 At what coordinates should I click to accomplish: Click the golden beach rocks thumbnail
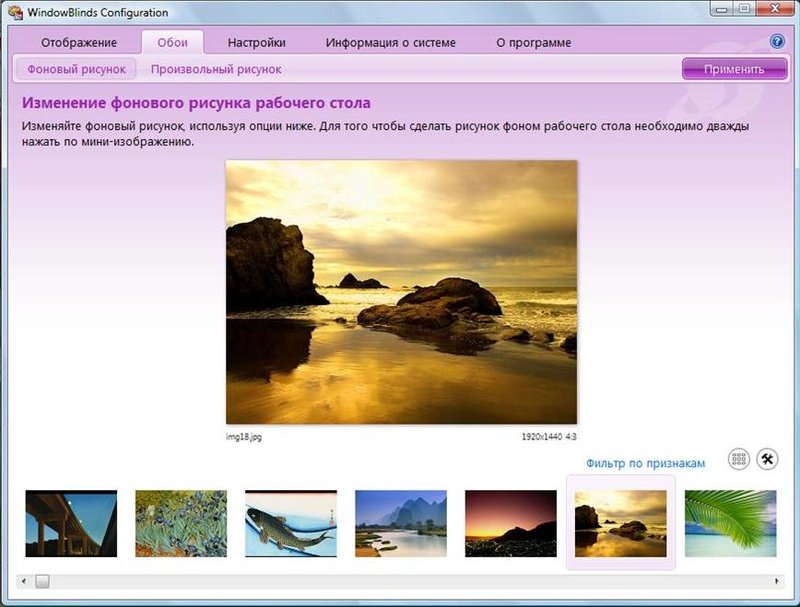click(620, 523)
